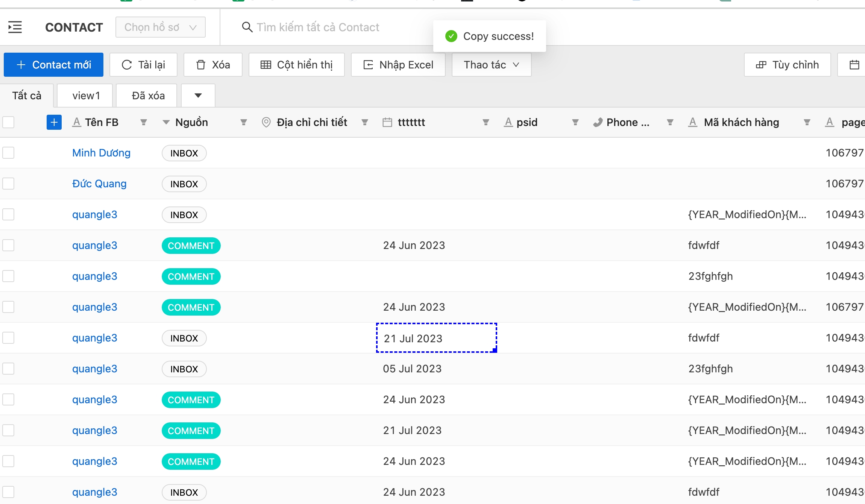Viewport: 865px width, 504px height.
Task: Click the filter icon on Nguồn column
Action: [244, 122]
